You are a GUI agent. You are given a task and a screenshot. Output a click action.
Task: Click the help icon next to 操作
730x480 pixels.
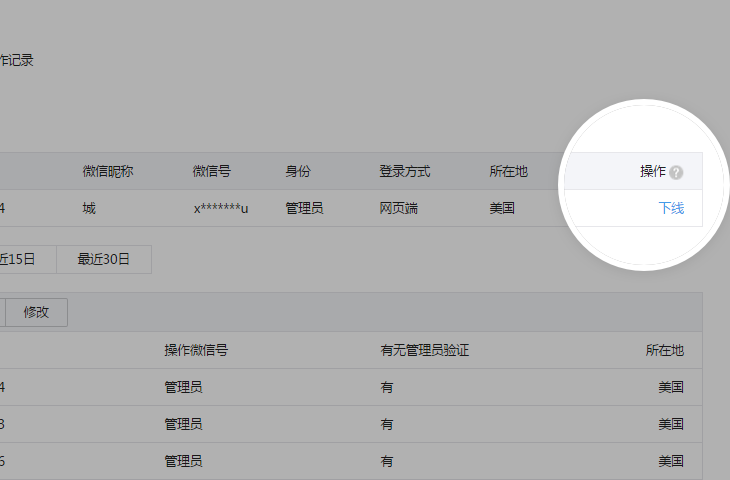pos(676,172)
